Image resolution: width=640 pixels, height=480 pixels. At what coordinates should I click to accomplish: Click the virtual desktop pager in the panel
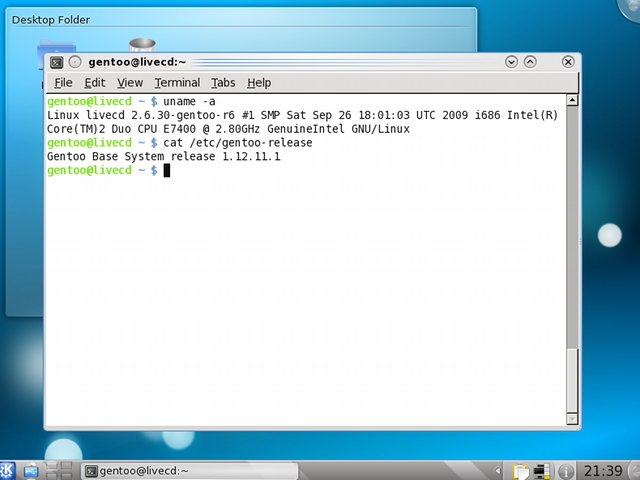pos(58,471)
